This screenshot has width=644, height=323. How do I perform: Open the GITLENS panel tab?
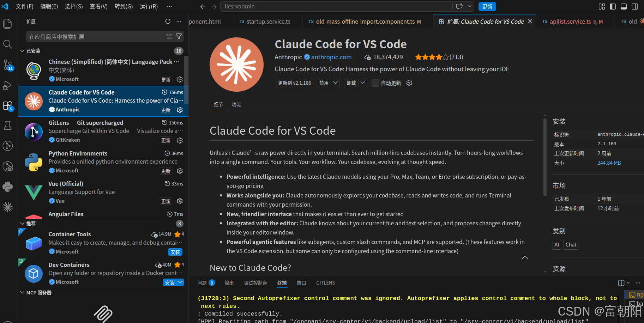[x=326, y=283]
